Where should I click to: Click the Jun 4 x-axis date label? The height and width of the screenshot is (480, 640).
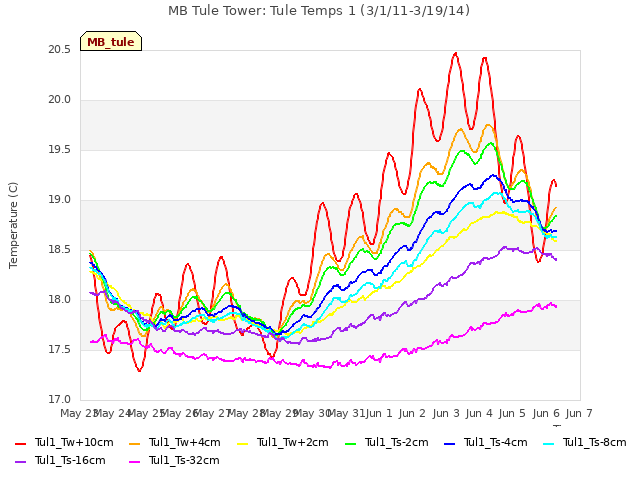(x=479, y=413)
